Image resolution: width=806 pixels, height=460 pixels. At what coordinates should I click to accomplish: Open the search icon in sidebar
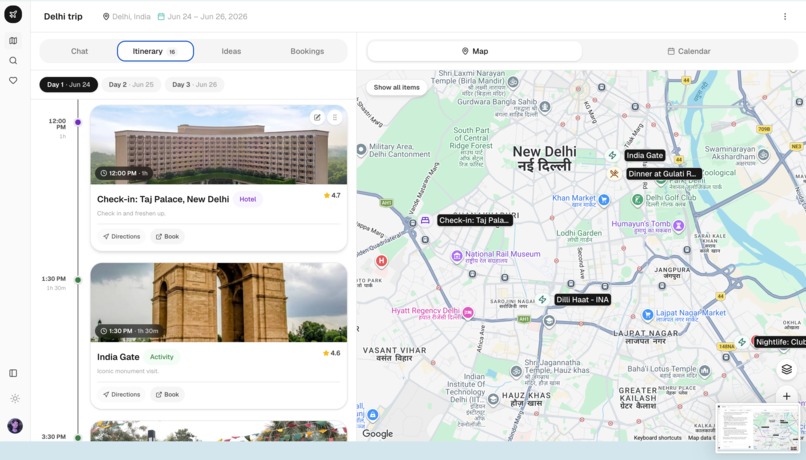(13, 61)
